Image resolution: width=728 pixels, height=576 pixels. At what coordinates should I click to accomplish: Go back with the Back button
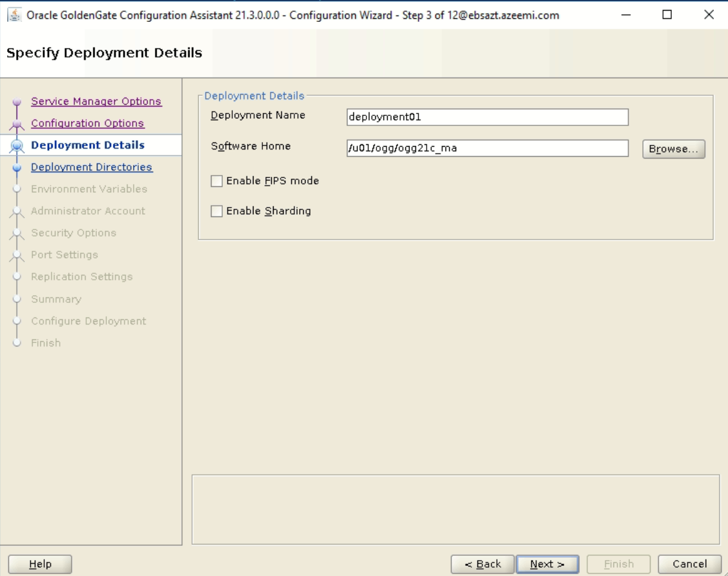483,564
